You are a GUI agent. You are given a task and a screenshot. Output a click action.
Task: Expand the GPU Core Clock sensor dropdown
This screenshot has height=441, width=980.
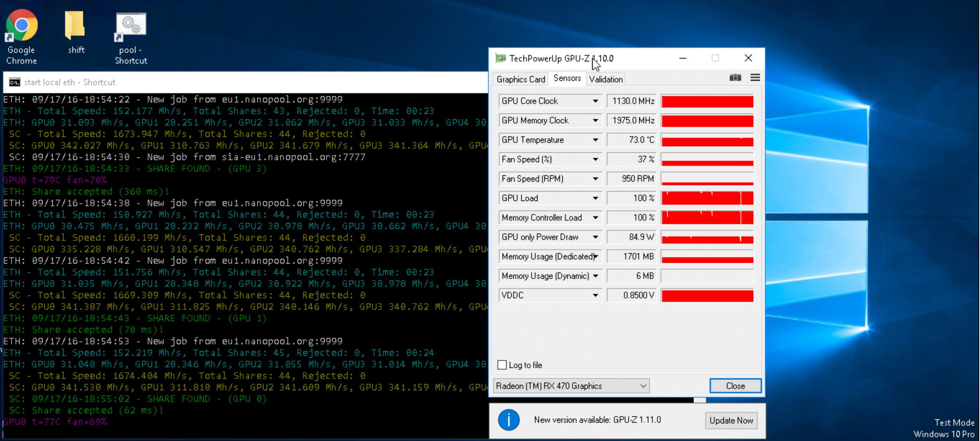point(595,101)
